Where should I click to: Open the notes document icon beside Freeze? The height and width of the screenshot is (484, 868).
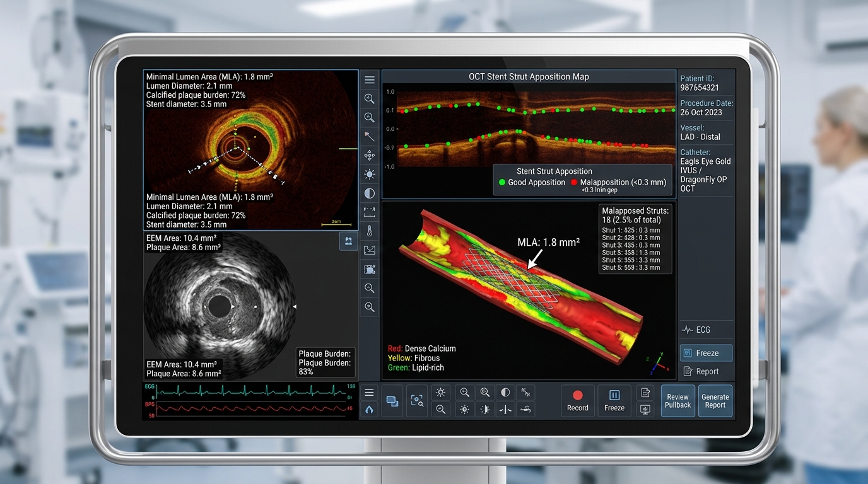point(645,393)
